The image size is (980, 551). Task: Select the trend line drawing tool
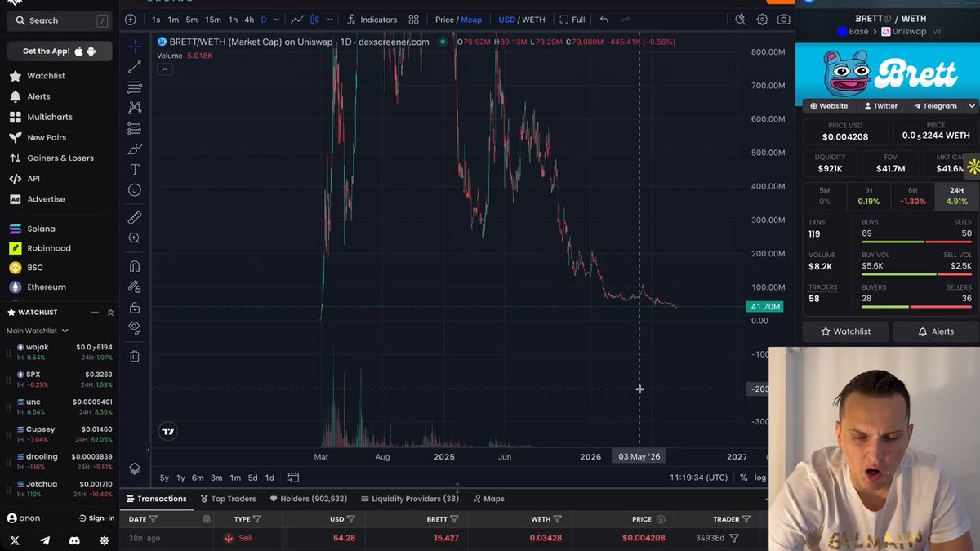[135, 67]
